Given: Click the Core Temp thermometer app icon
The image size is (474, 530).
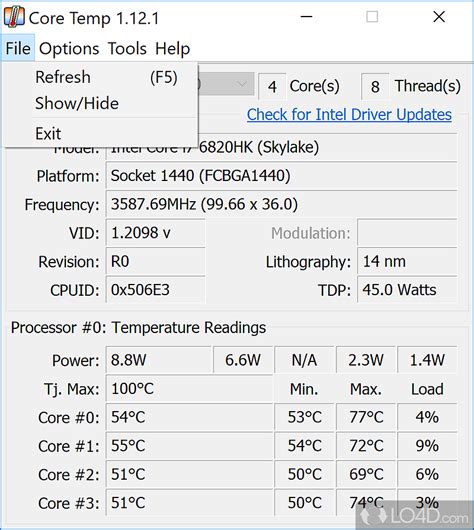Looking at the screenshot, I should coord(14,17).
